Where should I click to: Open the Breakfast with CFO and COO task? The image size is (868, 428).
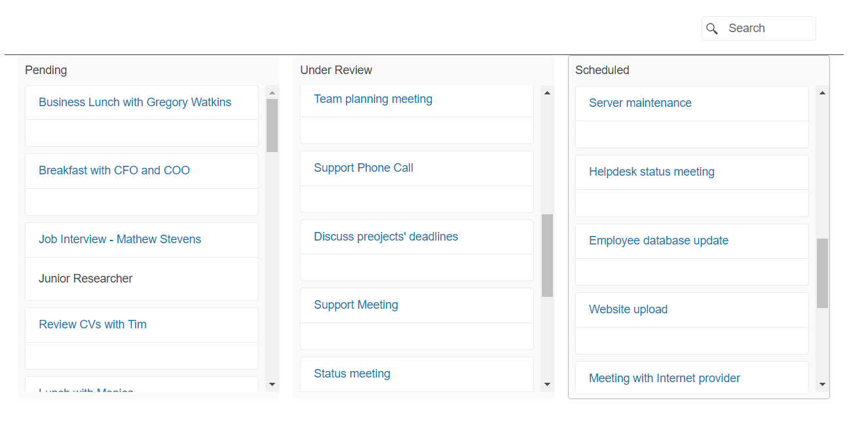pos(114,170)
